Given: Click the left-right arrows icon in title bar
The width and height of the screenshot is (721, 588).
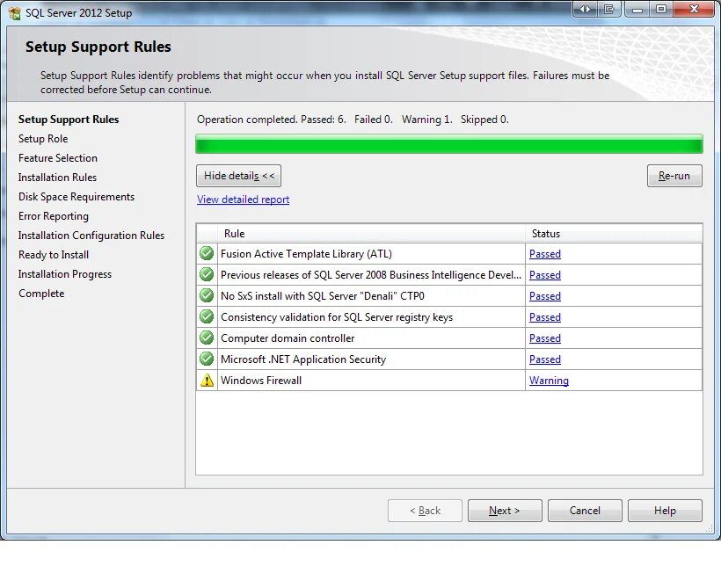Looking at the screenshot, I should pos(585,9).
